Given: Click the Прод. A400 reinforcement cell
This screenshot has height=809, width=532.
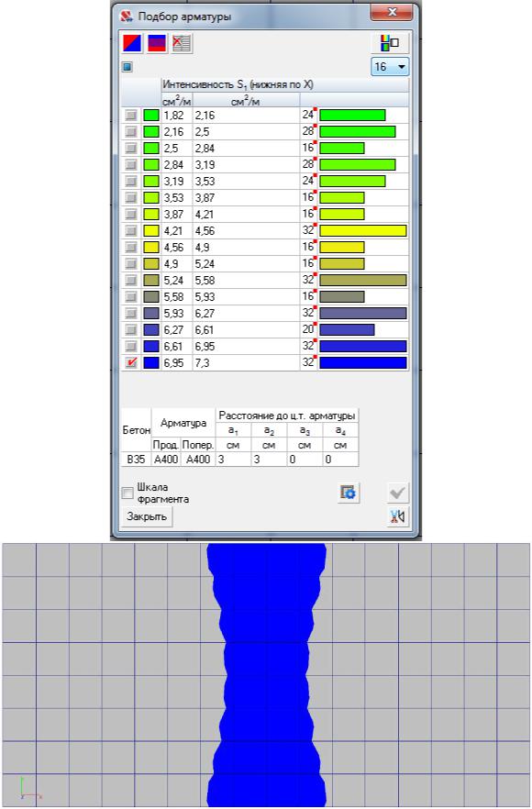Looking at the screenshot, I should click(x=166, y=460).
